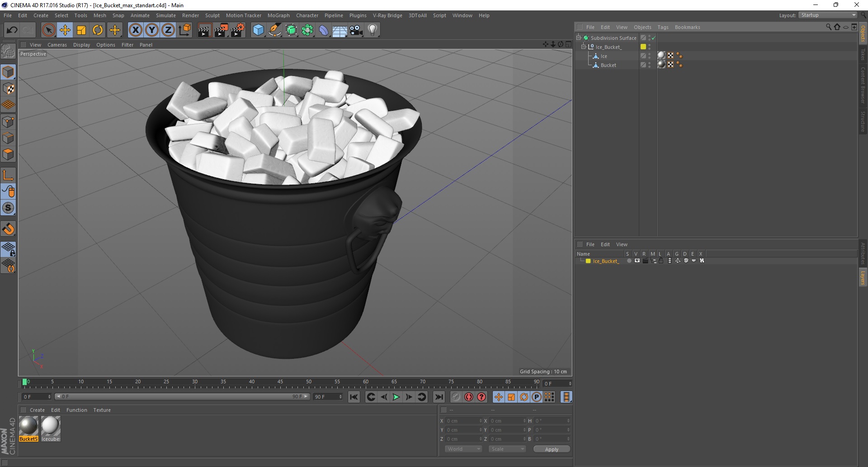Select the Live Selection tool
Screen dimensions: 868x467
click(48, 30)
